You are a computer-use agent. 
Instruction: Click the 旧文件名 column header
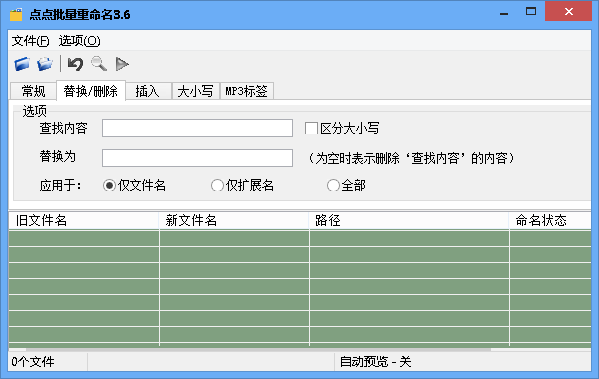(x=84, y=220)
